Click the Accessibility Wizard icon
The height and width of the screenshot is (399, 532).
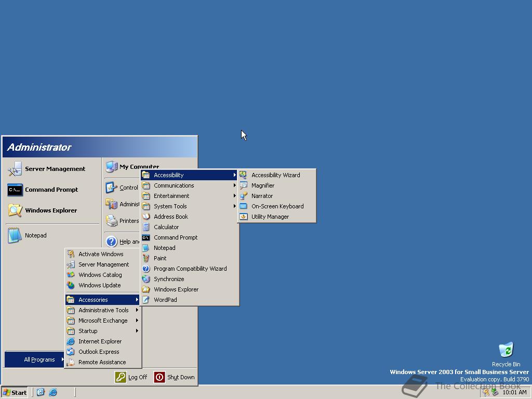(x=243, y=175)
